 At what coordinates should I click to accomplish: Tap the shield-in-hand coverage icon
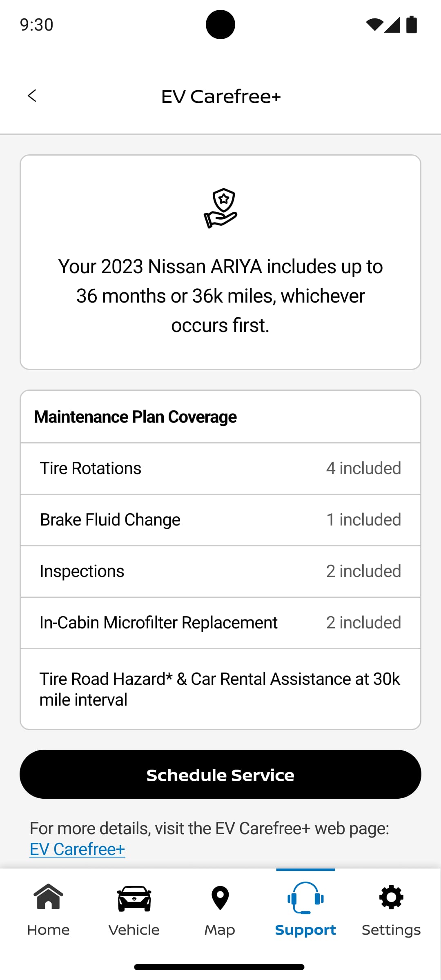click(220, 208)
